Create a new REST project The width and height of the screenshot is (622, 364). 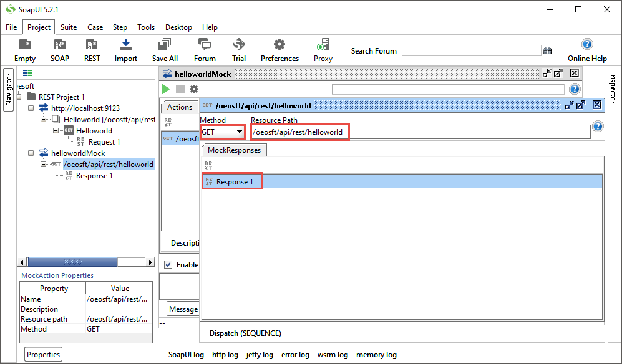click(92, 50)
